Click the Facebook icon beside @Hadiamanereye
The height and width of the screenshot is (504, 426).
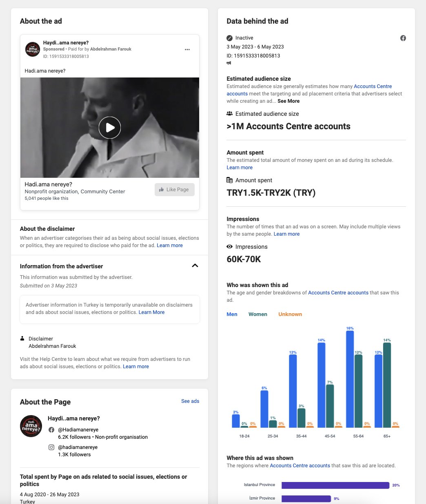(51, 430)
